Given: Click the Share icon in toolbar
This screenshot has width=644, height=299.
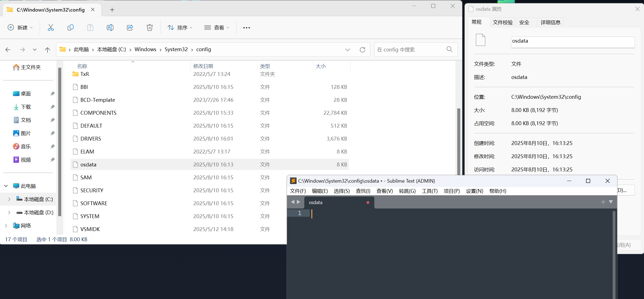Looking at the screenshot, I should (130, 28).
